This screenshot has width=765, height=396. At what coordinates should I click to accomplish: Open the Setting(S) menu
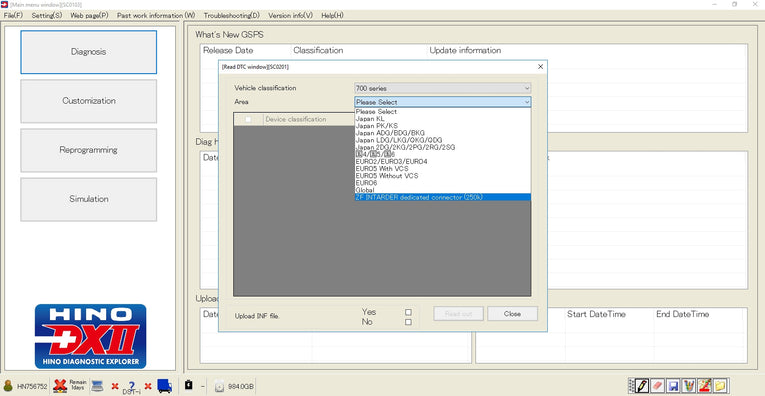click(x=47, y=15)
